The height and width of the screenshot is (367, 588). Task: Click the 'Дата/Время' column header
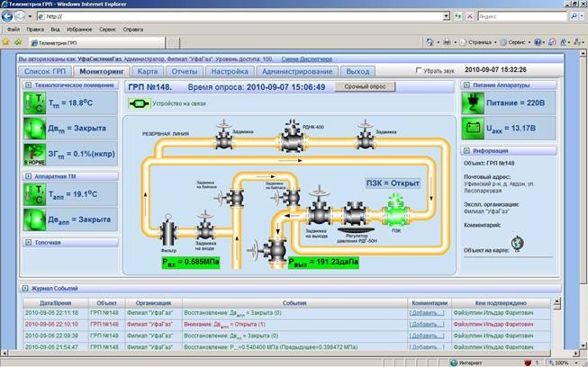56,303
